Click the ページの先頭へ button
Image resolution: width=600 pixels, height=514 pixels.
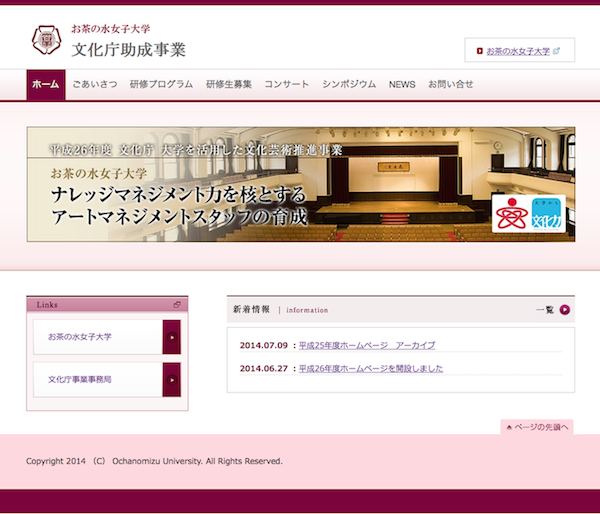(x=537, y=427)
